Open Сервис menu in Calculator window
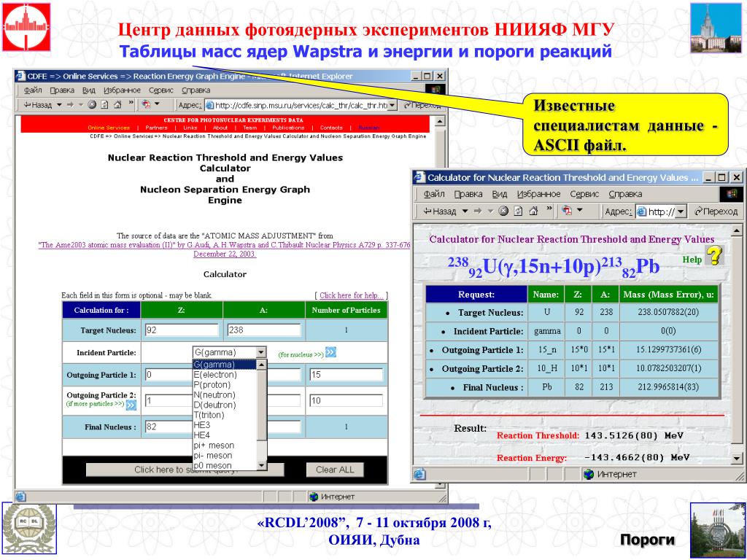This screenshot has height=560, width=747. coord(584,194)
